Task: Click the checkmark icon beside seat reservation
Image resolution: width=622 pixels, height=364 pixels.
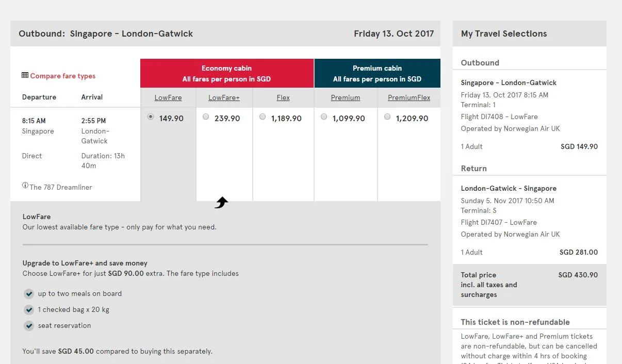Action: point(29,326)
